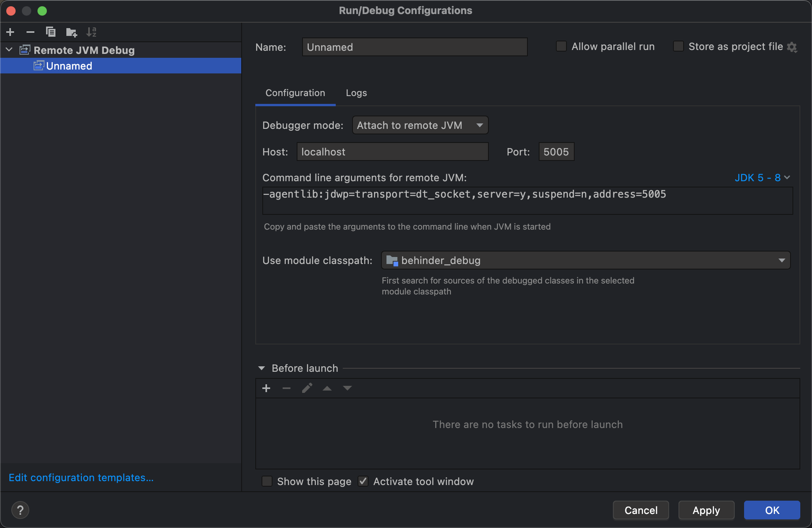Open the Use module classpath dropdown

click(586, 260)
